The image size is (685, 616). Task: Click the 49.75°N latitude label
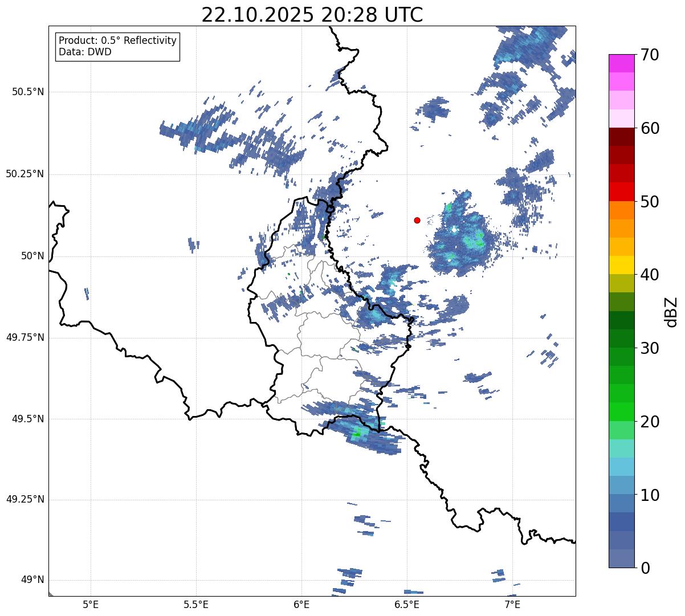(25, 337)
